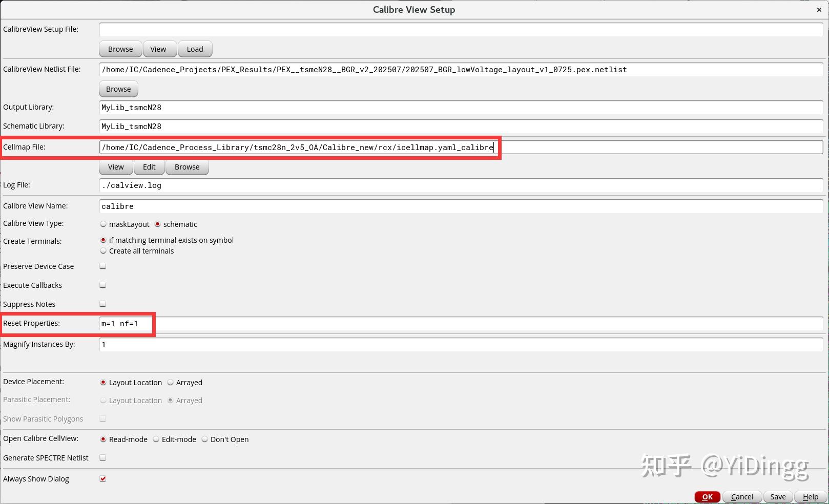Select Arrayed for Device Placement
This screenshot has width=829, height=504.
(171, 383)
